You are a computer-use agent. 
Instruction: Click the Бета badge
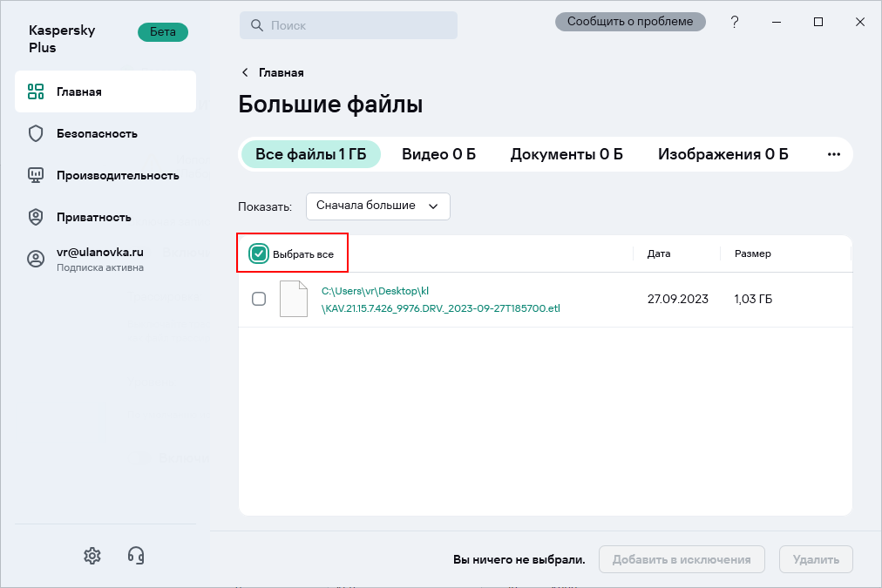[163, 32]
